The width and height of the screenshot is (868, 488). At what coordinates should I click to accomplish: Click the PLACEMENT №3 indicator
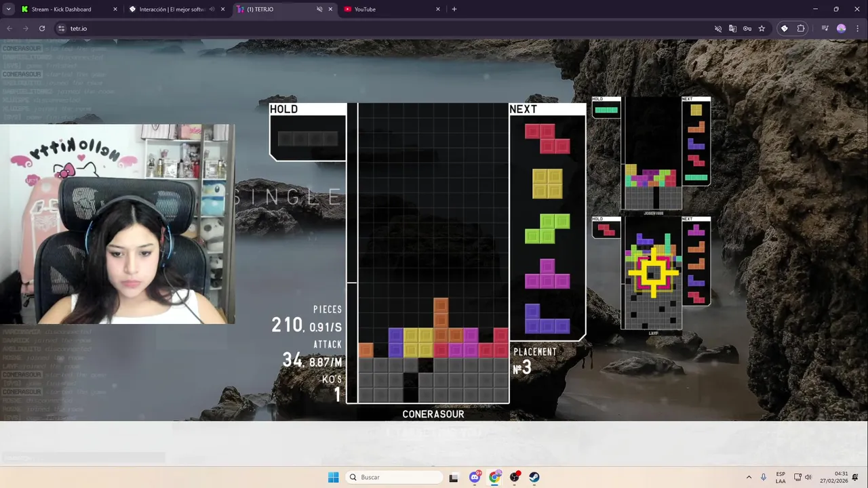tap(534, 361)
